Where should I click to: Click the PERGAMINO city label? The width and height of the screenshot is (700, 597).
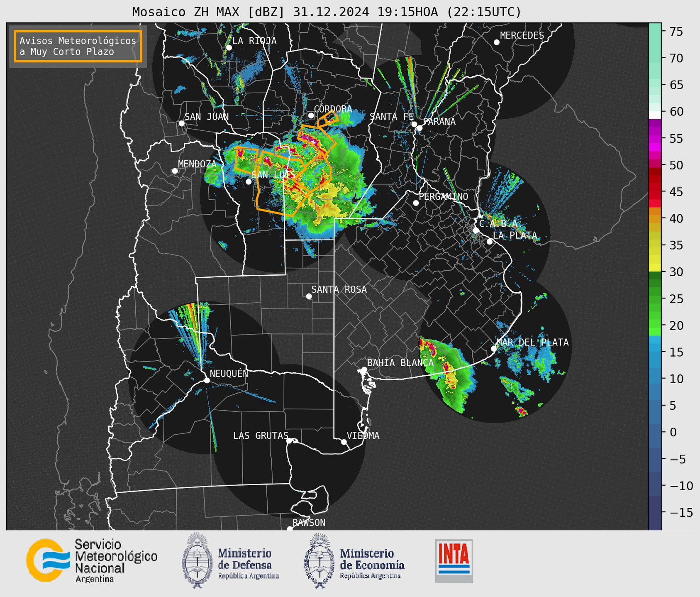[443, 196]
